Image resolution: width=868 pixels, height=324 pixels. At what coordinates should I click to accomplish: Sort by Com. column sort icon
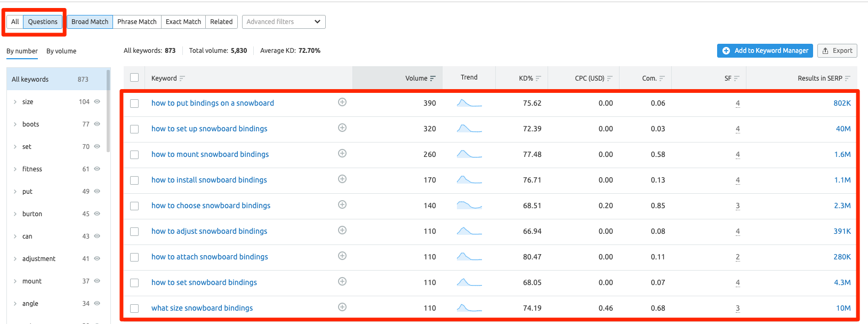pos(662,78)
